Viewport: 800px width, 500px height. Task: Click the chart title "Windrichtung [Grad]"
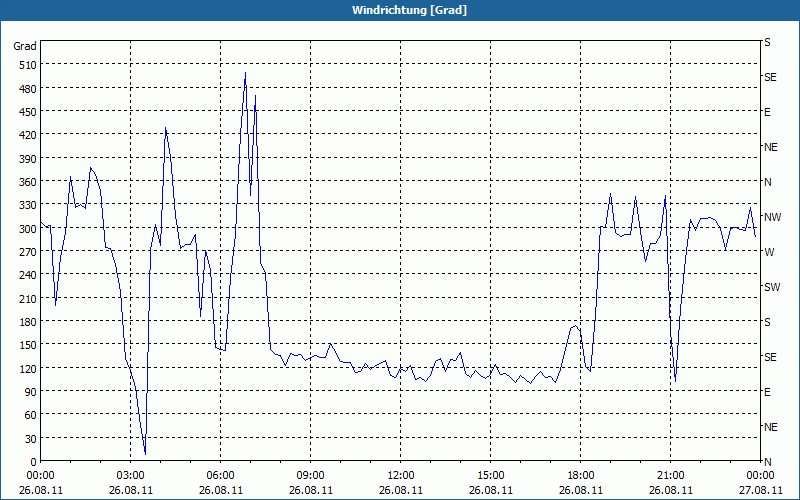click(x=409, y=10)
